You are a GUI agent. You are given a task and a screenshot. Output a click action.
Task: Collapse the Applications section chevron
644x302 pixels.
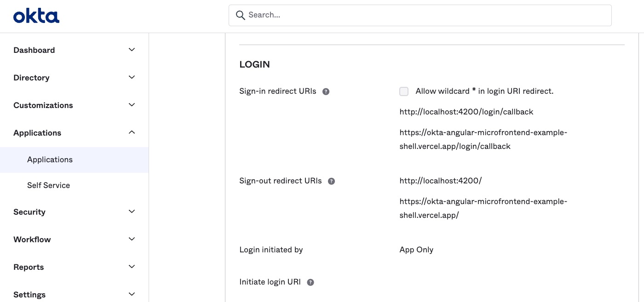[132, 132]
